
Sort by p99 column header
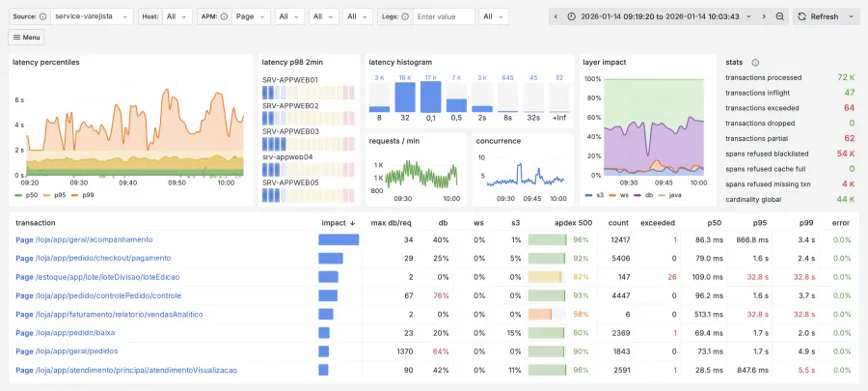point(807,223)
